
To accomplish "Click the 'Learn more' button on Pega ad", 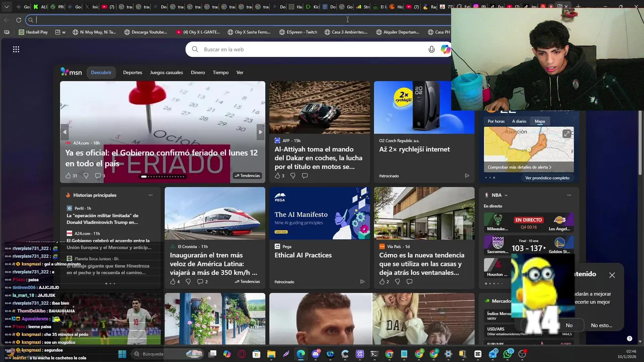I will [x=281, y=232].
